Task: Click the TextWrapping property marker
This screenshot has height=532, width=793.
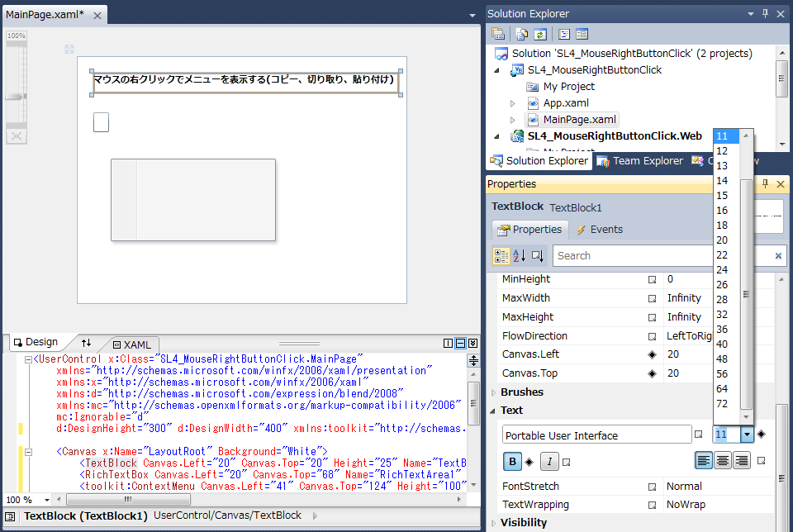Action: 653,506
